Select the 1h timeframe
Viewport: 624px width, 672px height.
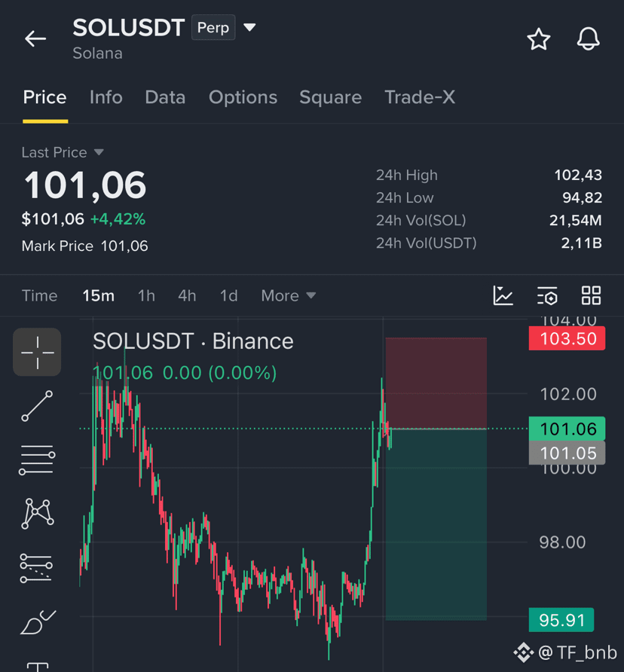coord(146,296)
